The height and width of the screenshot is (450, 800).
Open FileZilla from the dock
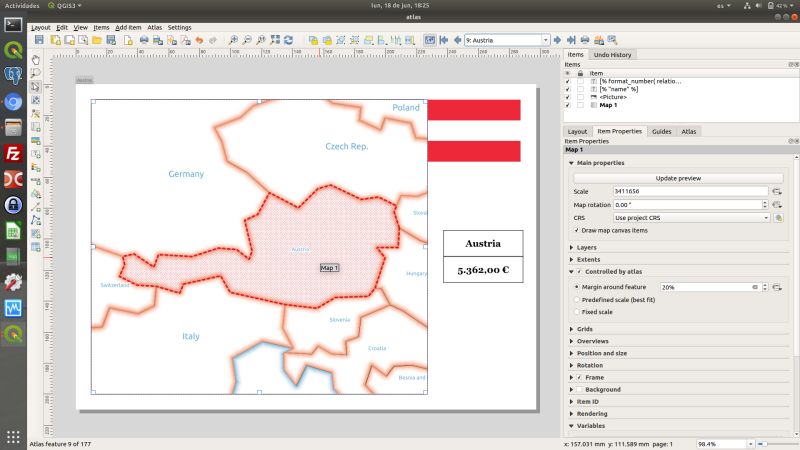[13, 153]
